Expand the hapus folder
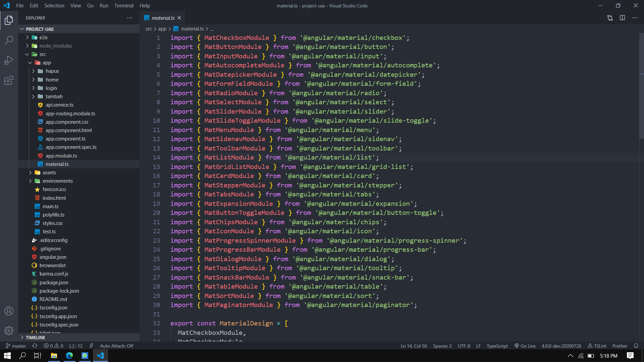The width and height of the screenshot is (644, 362). tap(79, 71)
